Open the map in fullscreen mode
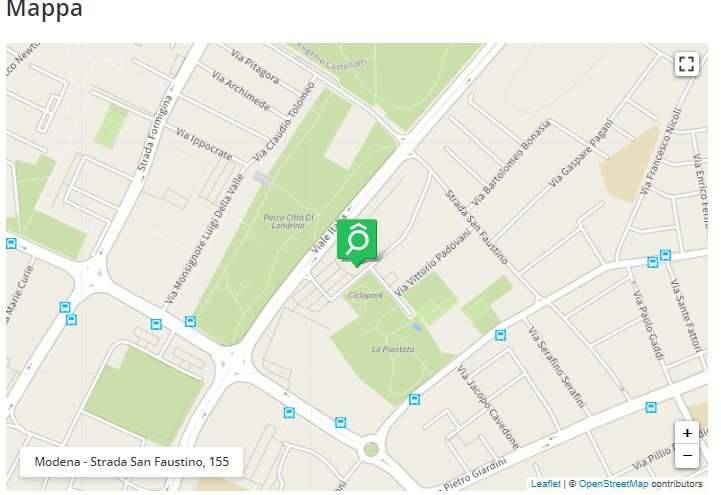This screenshot has width=721, height=495. [686, 64]
